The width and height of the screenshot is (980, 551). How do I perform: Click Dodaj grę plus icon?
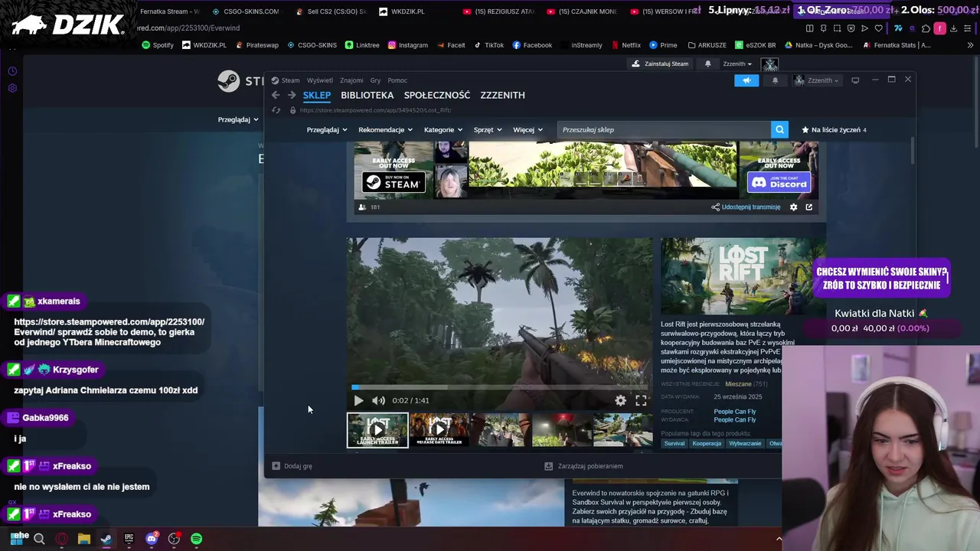[x=276, y=466]
